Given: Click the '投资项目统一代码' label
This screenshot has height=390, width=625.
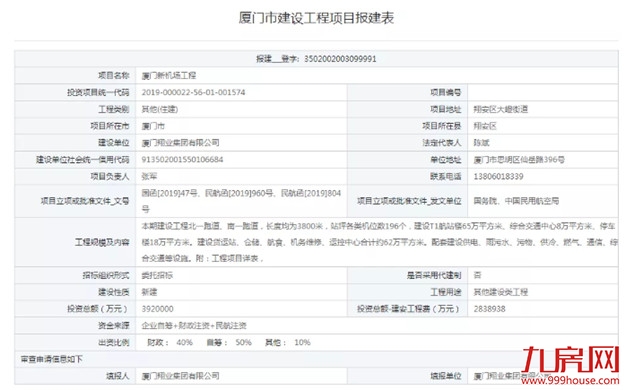Looking at the screenshot, I should point(98,93).
